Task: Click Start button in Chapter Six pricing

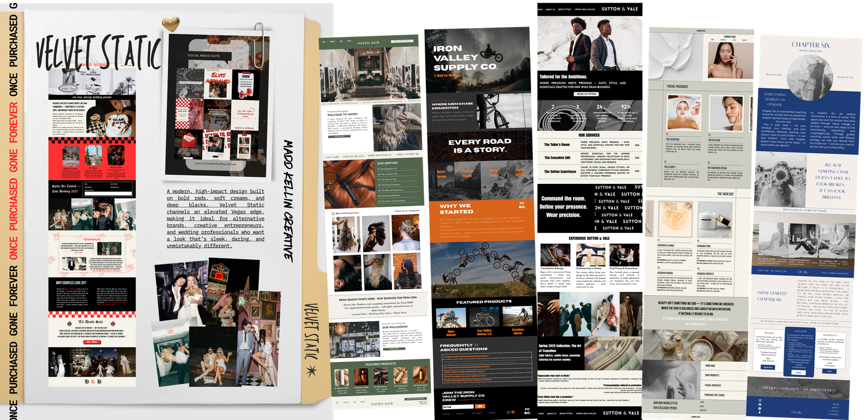Action: pyautogui.click(x=829, y=371)
